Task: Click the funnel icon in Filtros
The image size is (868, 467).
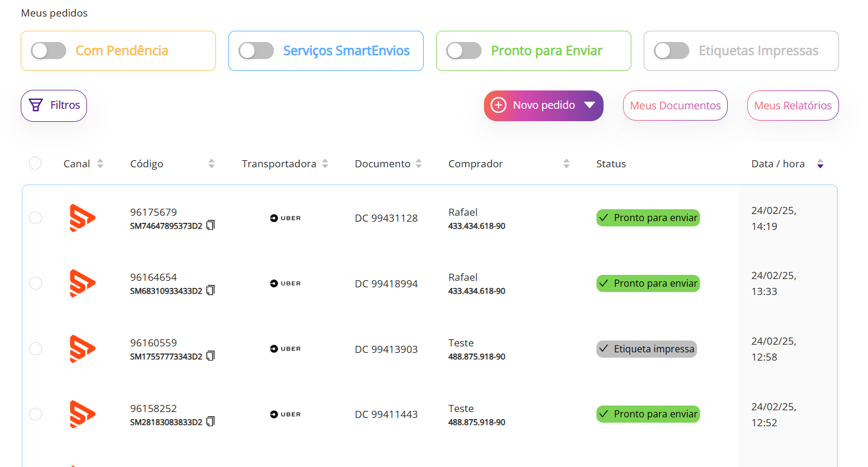Action: 36,105
